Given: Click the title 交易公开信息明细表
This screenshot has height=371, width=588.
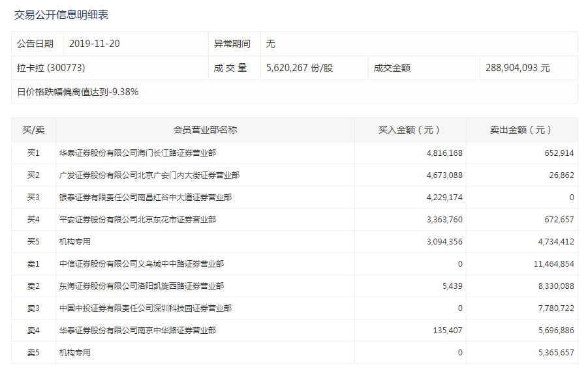Looking at the screenshot, I should point(61,15).
